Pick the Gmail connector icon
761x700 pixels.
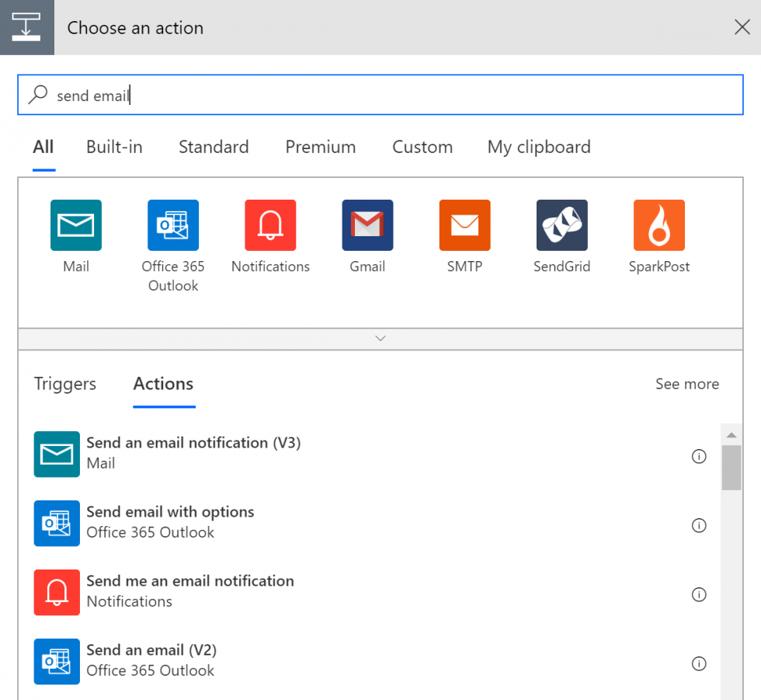coord(367,225)
